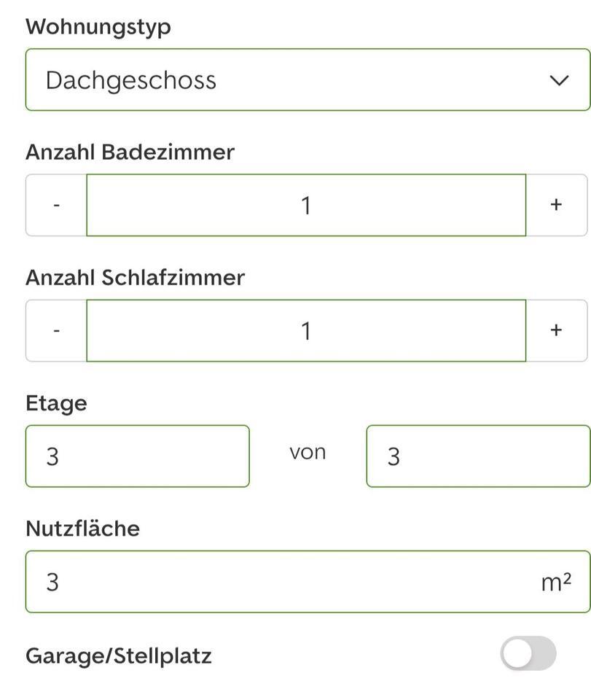The image size is (591, 700).
Task: Decrease Anzahl Schlafzimmer with the minus button
Action: pyautogui.click(x=55, y=330)
